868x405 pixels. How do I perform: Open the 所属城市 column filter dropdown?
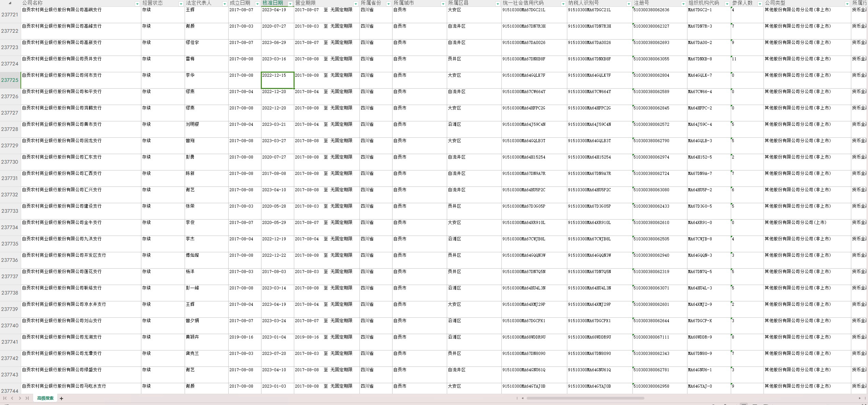pos(443,4)
